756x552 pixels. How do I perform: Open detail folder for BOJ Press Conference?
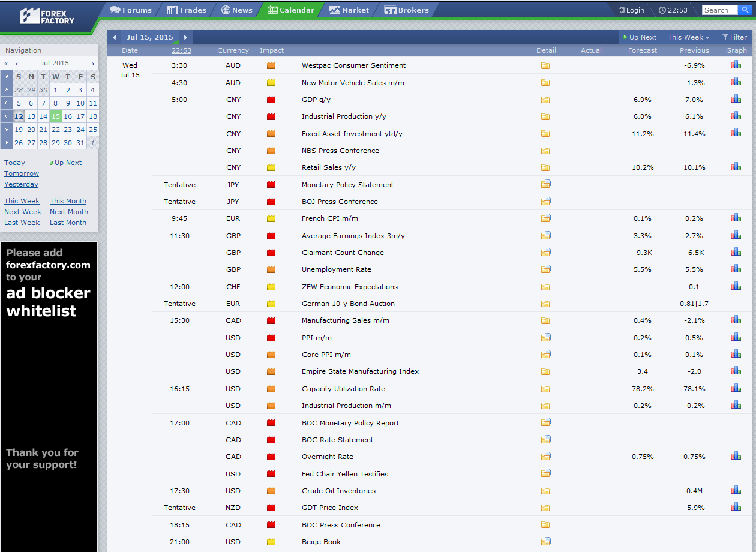[546, 201]
